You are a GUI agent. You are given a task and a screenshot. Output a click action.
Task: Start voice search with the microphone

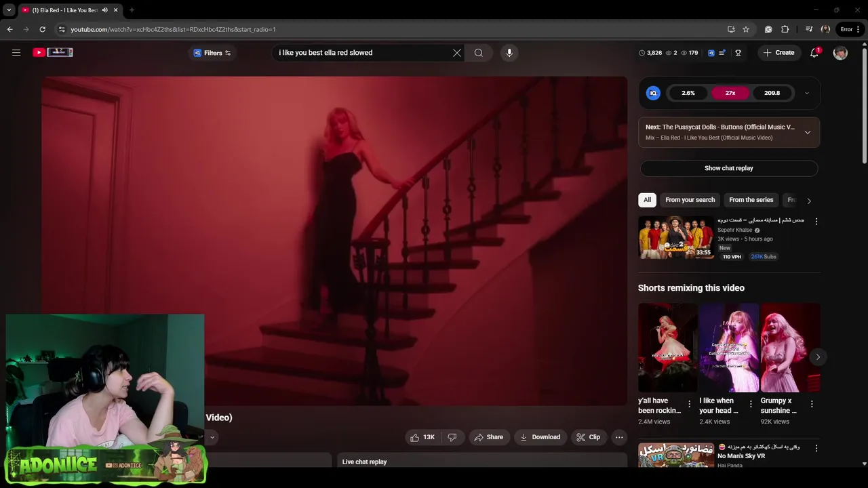509,53
